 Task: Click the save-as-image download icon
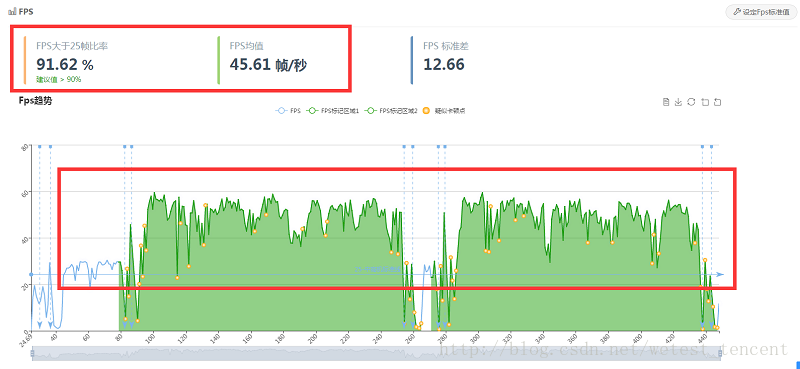tap(679, 102)
